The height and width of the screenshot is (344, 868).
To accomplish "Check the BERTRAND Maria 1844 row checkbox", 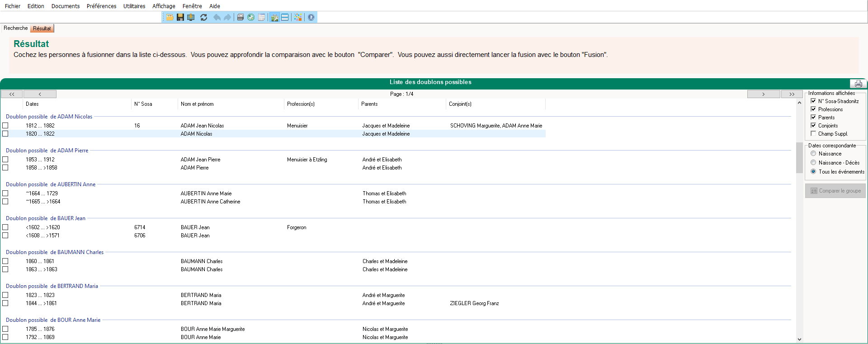I will pyautogui.click(x=5, y=303).
